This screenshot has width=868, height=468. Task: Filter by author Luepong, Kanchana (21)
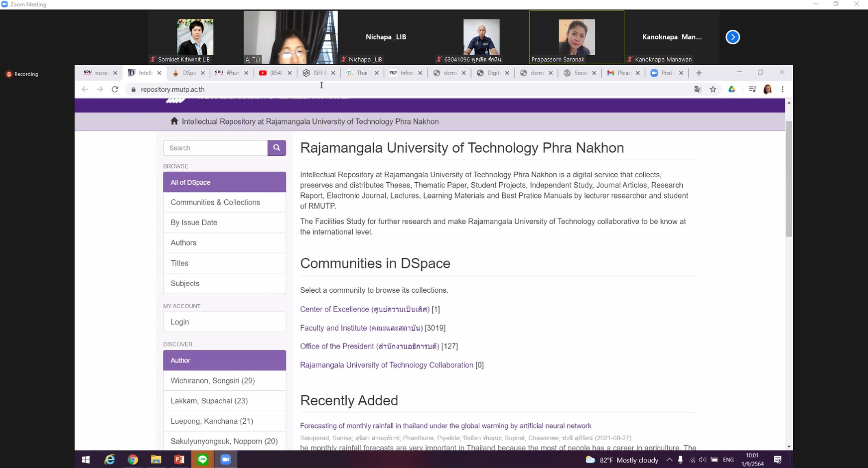coord(225,421)
